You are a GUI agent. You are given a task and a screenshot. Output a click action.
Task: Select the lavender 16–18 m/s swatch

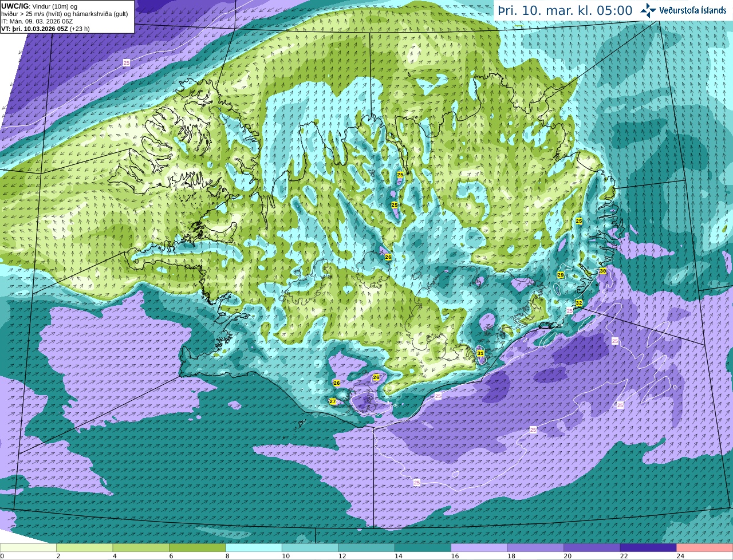[x=479, y=548]
